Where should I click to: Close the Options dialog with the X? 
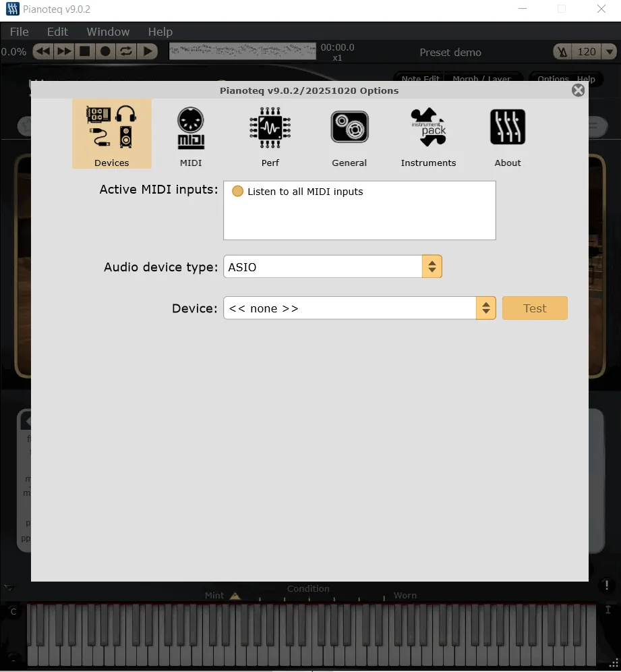click(x=578, y=90)
